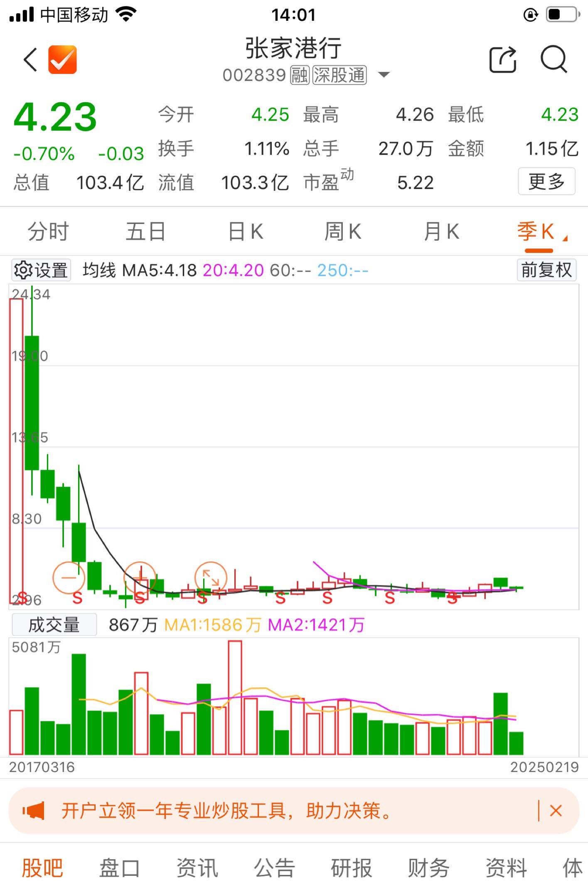Switch to 日K chart tab

pos(246,231)
